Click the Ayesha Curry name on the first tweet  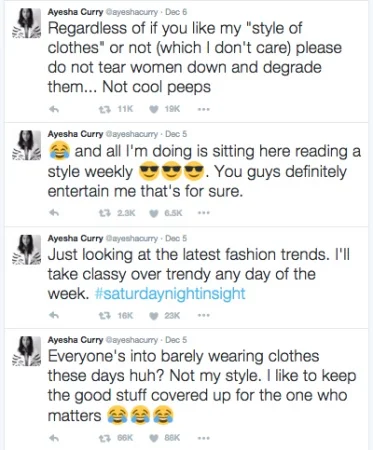[x=75, y=12]
